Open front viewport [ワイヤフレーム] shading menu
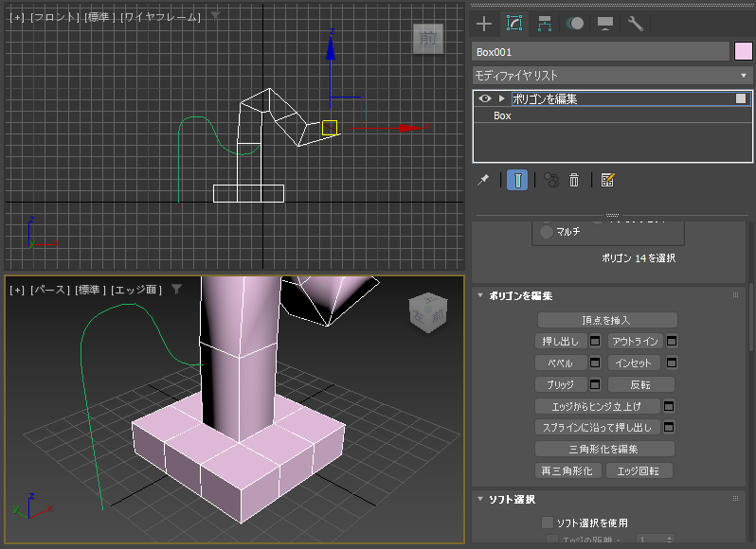The width and height of the screenshot is (756, 549). pyautogui.click(x=160, y=17)
